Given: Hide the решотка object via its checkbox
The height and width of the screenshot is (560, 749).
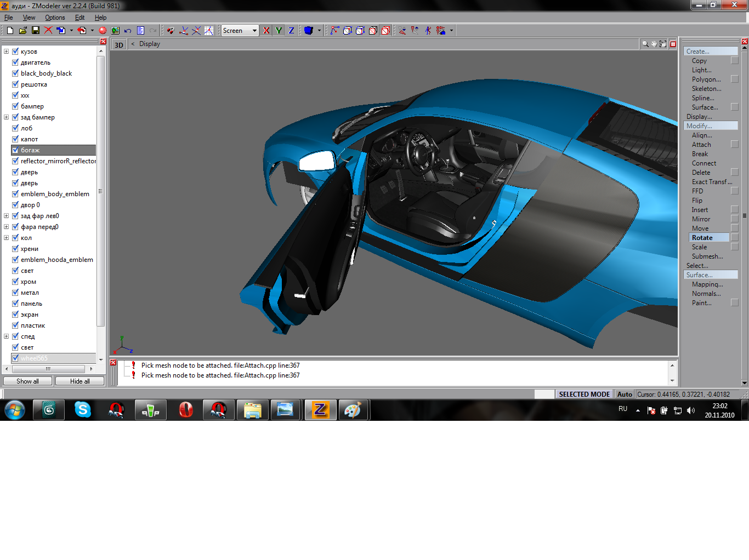Looking at the screenshot, I should tap(15, 84).
